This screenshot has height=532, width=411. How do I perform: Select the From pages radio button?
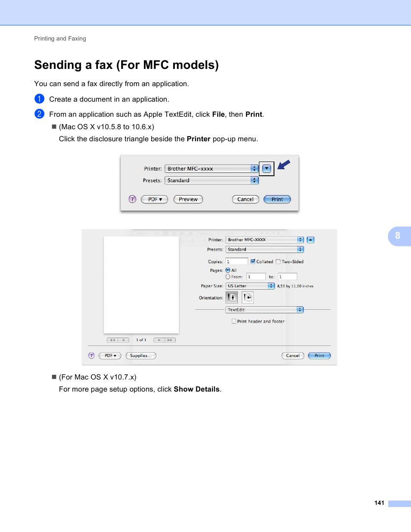pyautogui.click(x=228, y=277)
